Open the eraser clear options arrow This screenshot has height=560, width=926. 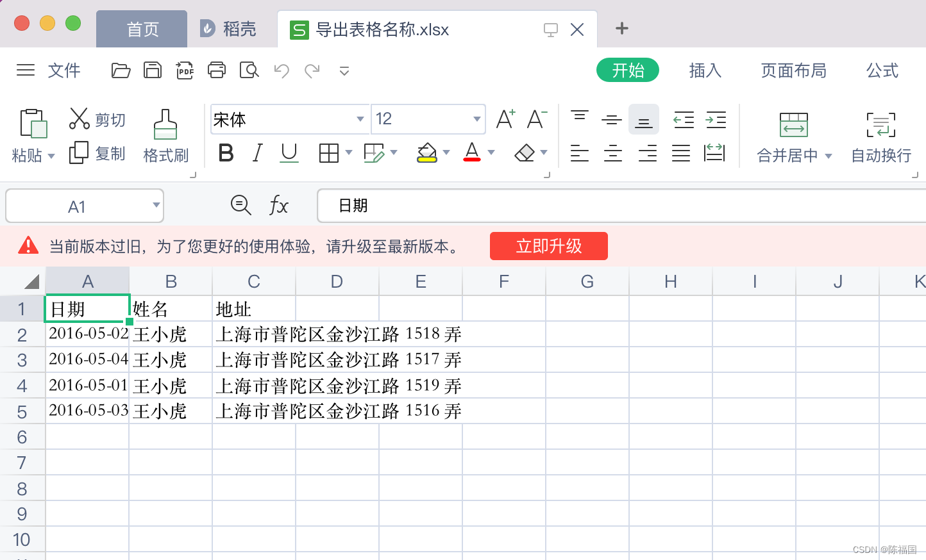[x=544, y=152]
